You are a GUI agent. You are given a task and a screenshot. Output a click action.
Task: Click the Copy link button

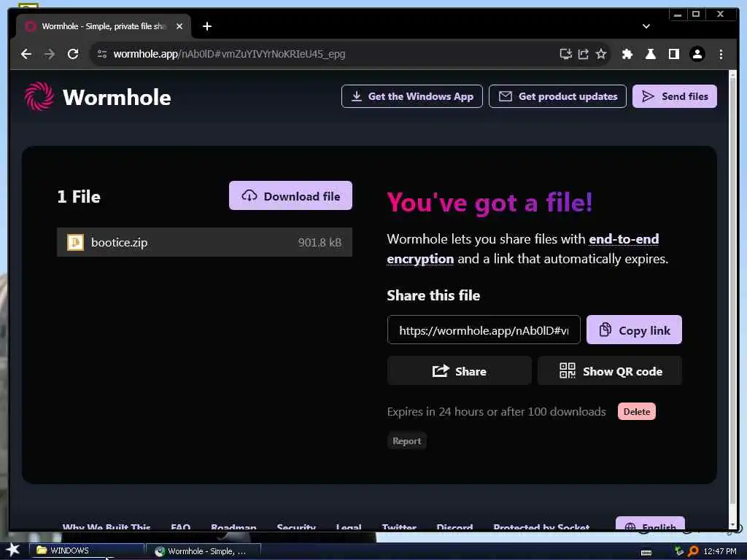tap(634, 330)
